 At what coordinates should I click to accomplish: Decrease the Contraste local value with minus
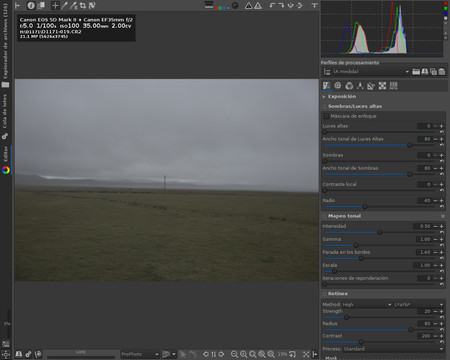(x=435, y=184)
